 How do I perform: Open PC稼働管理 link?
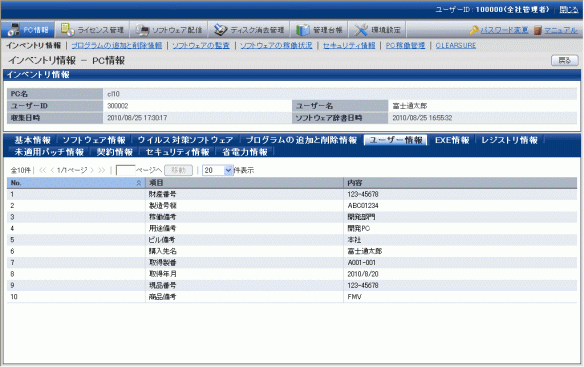(405, 45)
